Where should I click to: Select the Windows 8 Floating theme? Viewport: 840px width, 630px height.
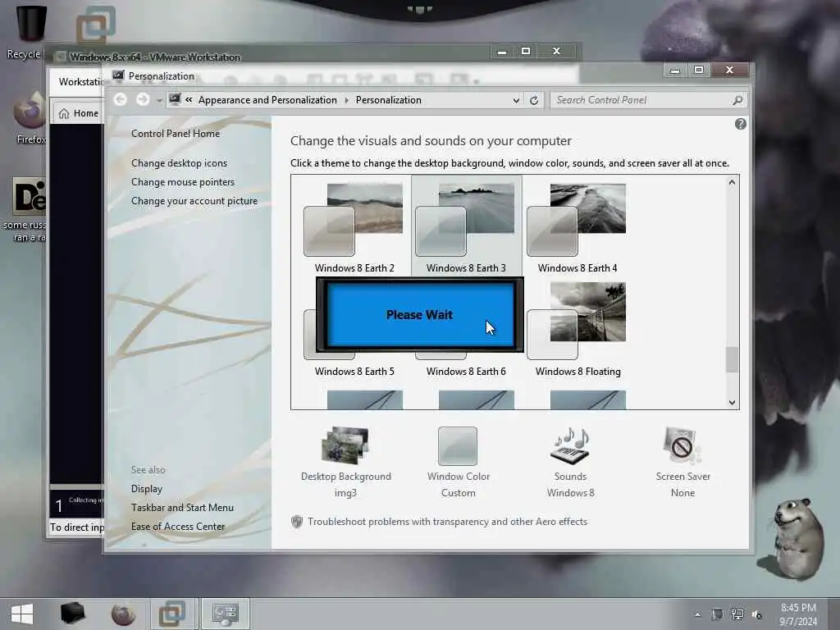pos(577,330)
